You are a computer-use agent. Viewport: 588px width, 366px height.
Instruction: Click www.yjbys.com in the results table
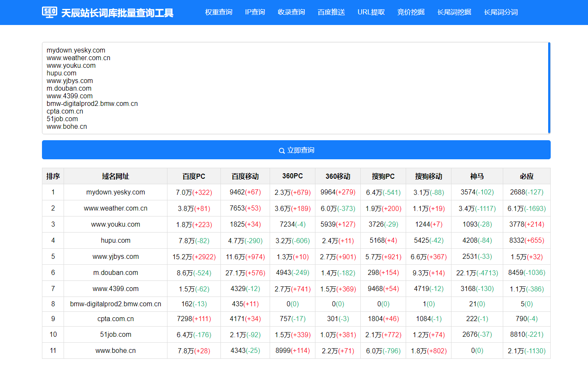(x=116, y=257)
